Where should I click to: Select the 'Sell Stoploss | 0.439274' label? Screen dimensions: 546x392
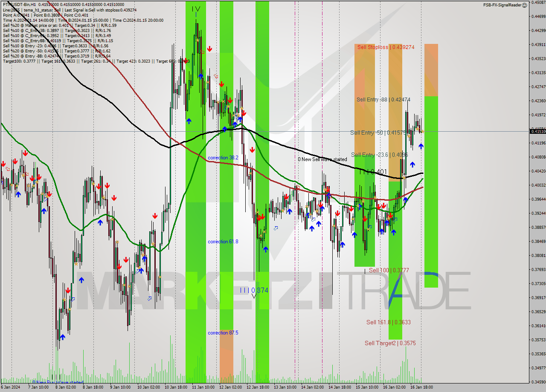(386, 47)
